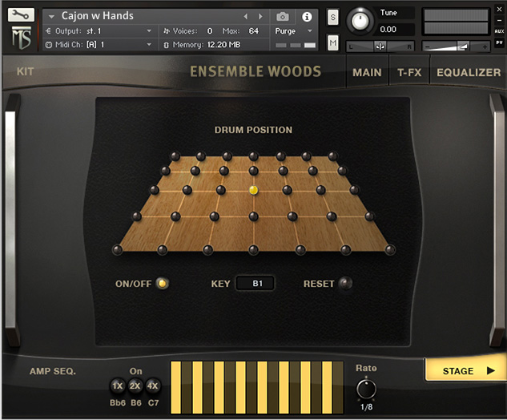Open the instrument info icon

307,17
